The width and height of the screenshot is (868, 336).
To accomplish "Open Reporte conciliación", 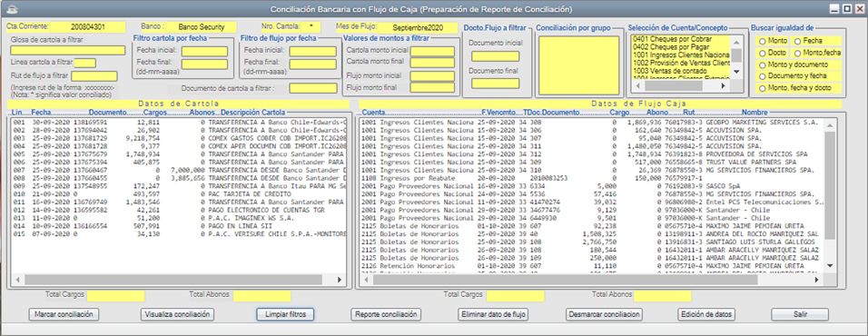I will click(386, 314).
